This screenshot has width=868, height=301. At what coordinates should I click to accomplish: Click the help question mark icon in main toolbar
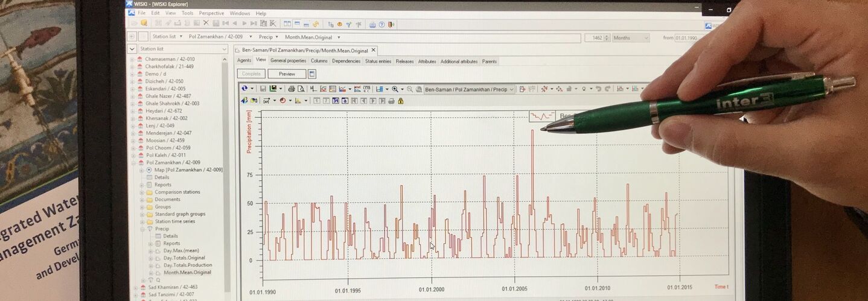(x=381, y=24)
